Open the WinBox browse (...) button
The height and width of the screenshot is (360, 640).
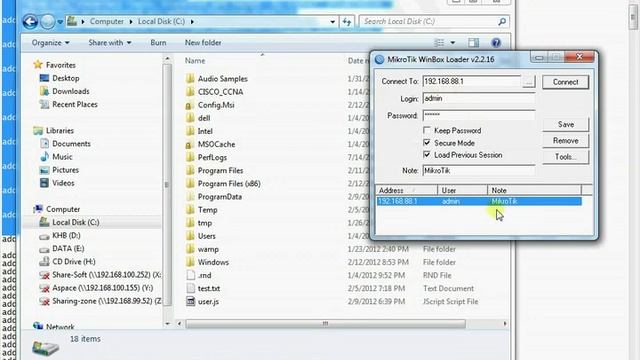[529, 82]
